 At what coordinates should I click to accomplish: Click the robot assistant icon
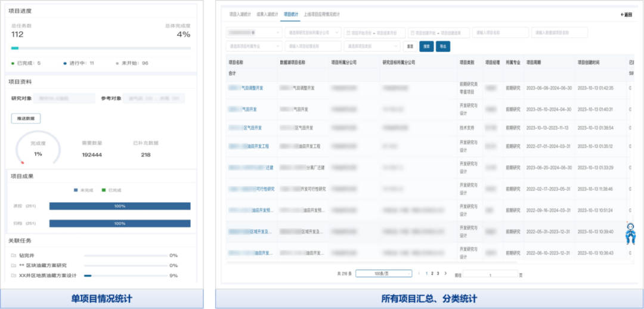click(x=630, y=233)
